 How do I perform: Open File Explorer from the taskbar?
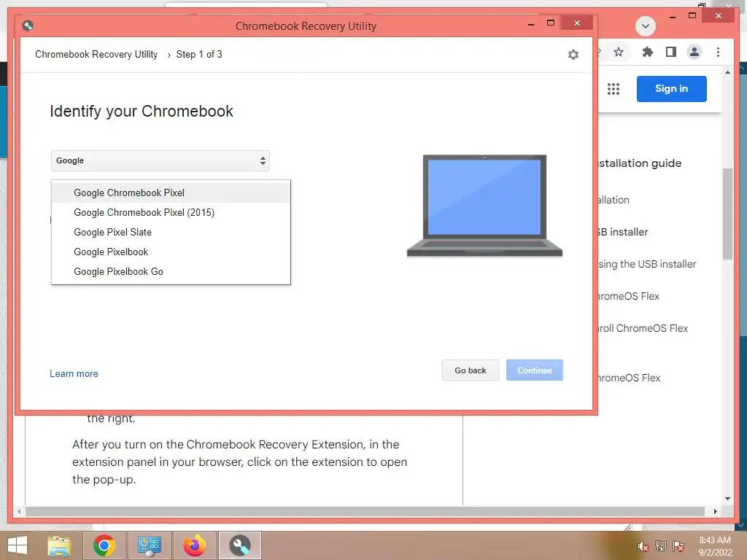(x=59, y=545)
